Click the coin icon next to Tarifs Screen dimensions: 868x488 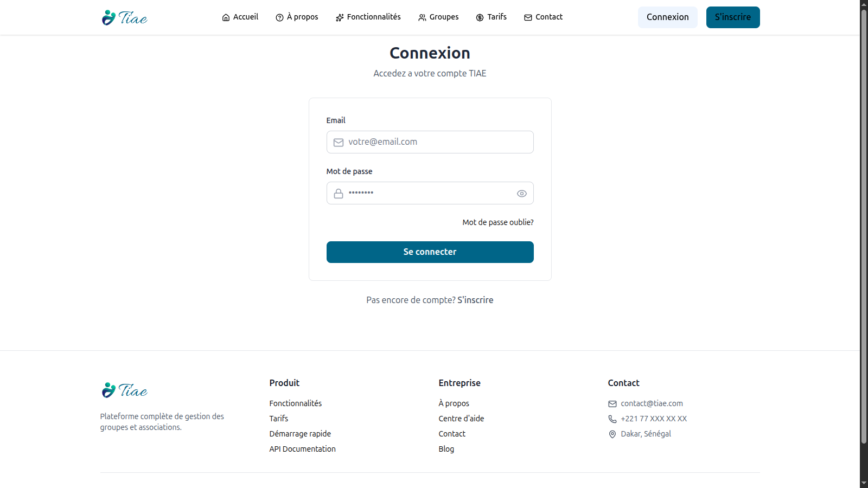(x=480, y=17)
